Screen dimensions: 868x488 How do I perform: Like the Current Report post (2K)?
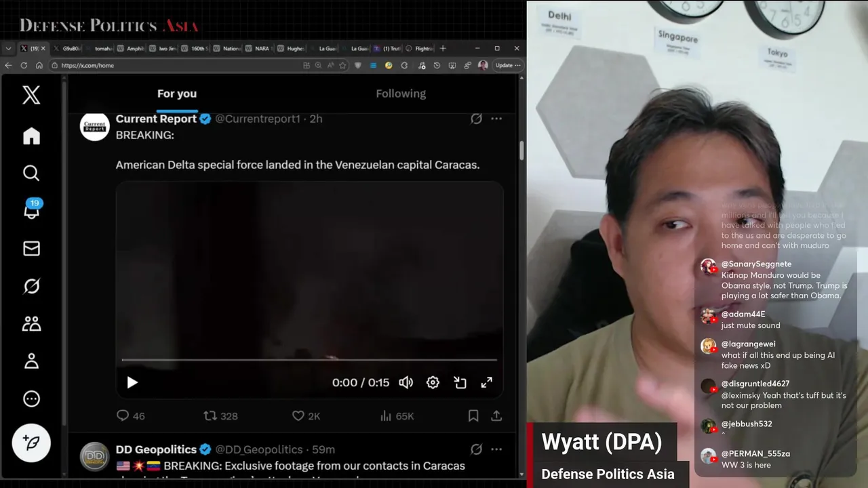pos(306,415)
